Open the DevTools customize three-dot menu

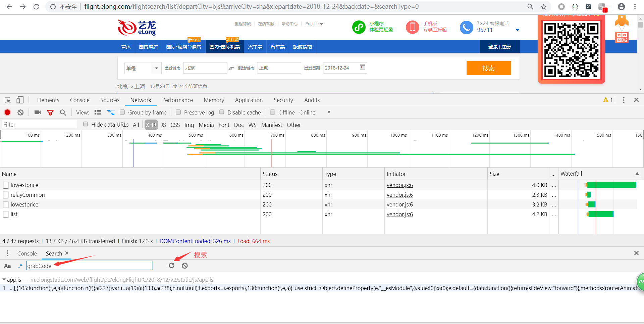tap(624, 100)
